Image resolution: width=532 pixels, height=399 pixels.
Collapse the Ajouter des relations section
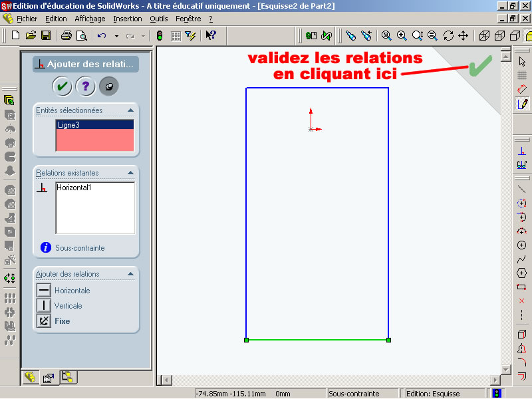click(x=130, y=274)
